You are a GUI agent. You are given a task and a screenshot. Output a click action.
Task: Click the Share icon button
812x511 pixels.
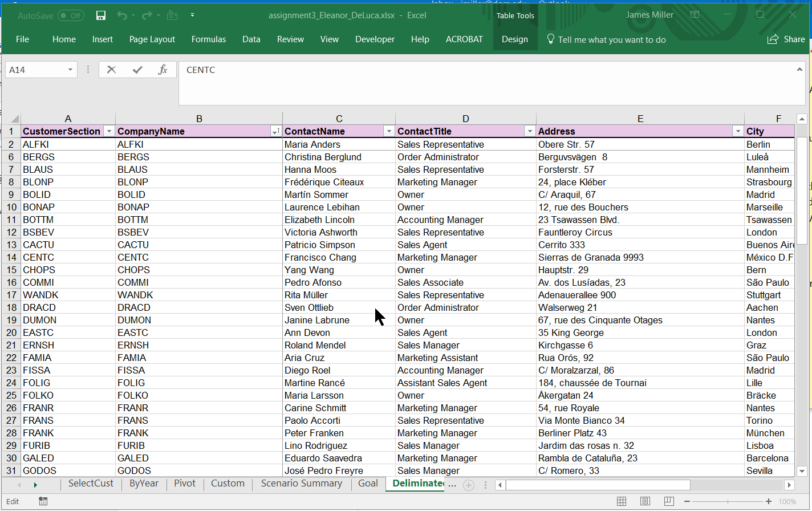(786, 39)
